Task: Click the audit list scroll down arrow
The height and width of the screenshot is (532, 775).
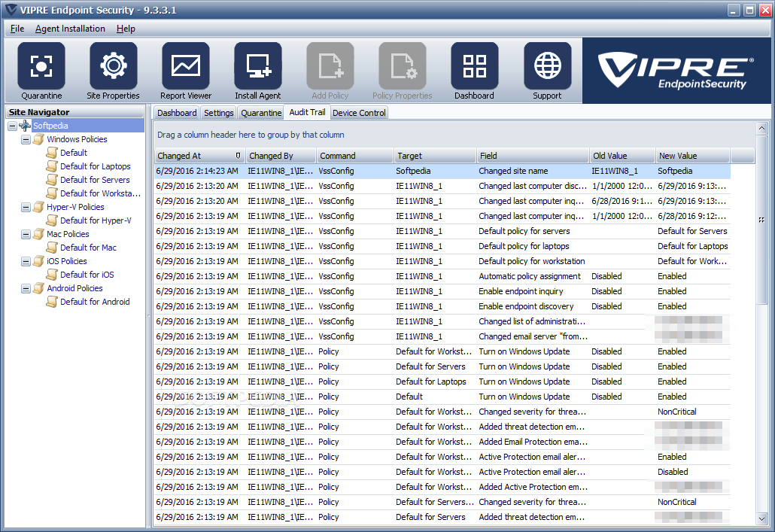Action: [x=762, y=518]
